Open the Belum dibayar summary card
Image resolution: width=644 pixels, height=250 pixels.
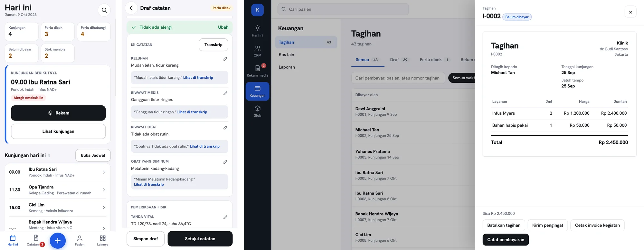[x=22, y=53]
